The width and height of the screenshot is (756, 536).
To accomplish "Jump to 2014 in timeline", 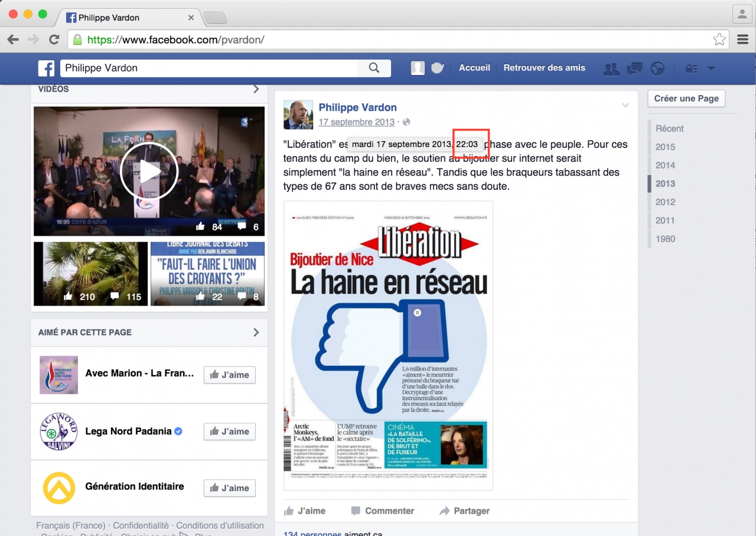I will click(665, 165).
